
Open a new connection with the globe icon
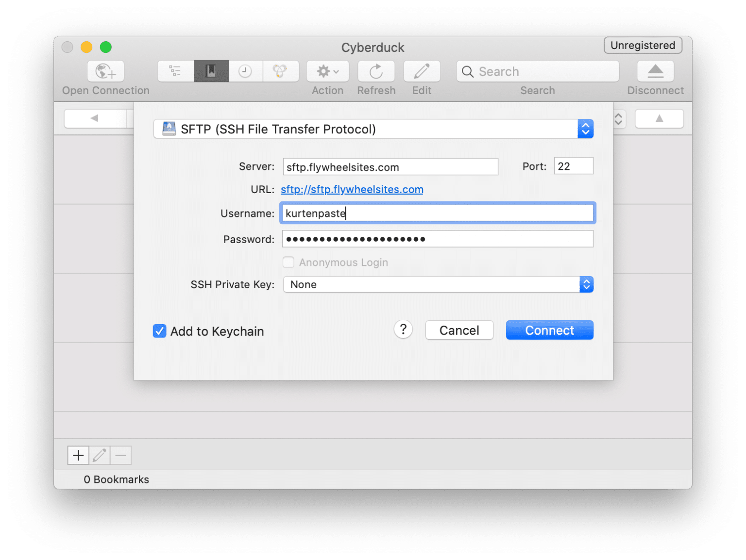coord(105,71)
